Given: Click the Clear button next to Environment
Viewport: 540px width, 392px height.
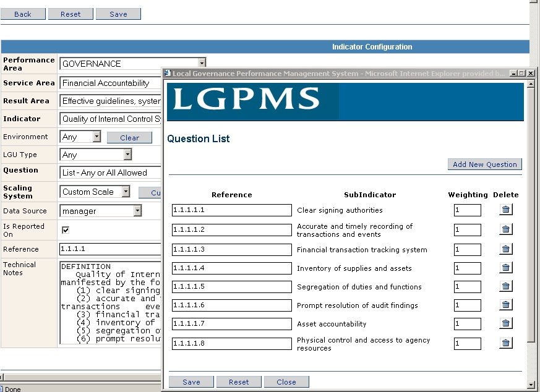Looking at the screenshot, I should pos(129,138).
